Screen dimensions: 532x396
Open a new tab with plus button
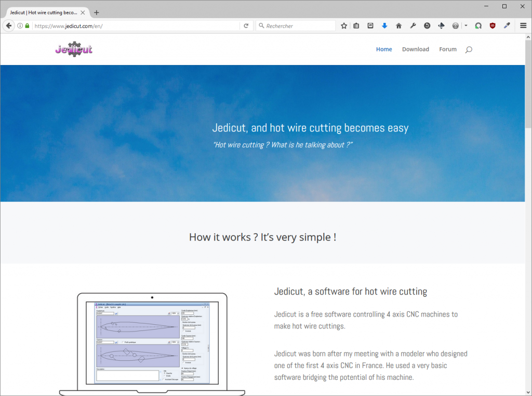(x=96, y=12)
